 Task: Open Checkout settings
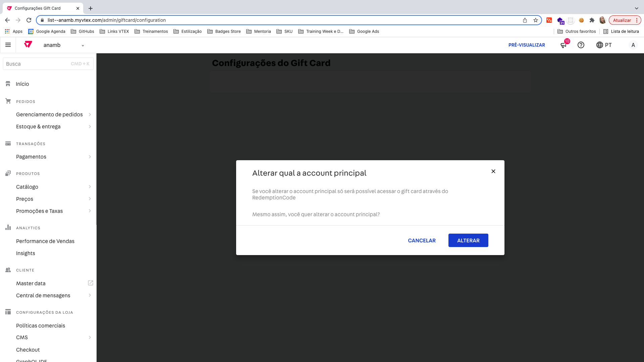pos(28,350)
